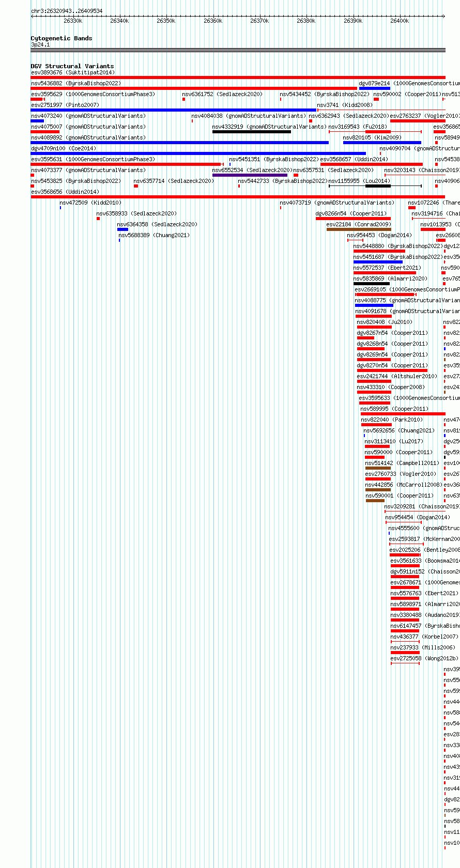Viewport: 460px width, 868px height.
Task: Open esv2421744 (Altshuler2010) variant
Action: tap(397, 377)
